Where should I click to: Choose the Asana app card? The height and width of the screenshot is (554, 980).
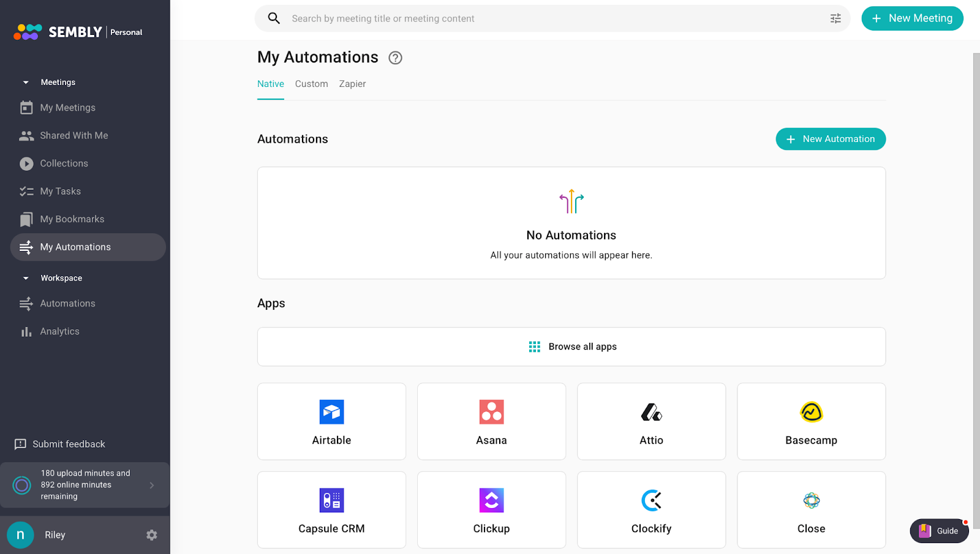[491, 422]
